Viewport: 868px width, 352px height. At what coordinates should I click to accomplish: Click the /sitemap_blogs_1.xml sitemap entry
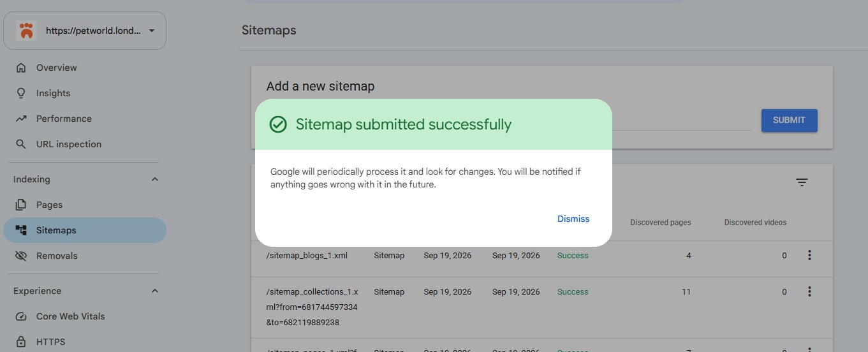[307, 256]
